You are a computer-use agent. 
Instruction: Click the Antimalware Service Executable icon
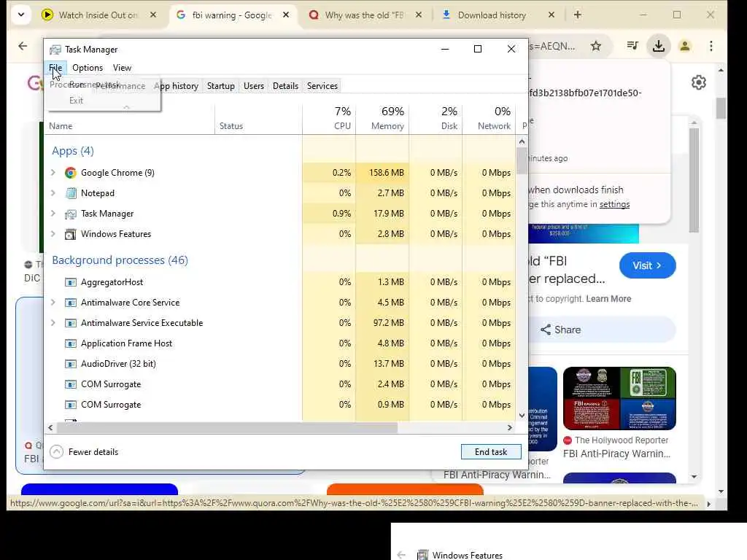coord(71,323)
